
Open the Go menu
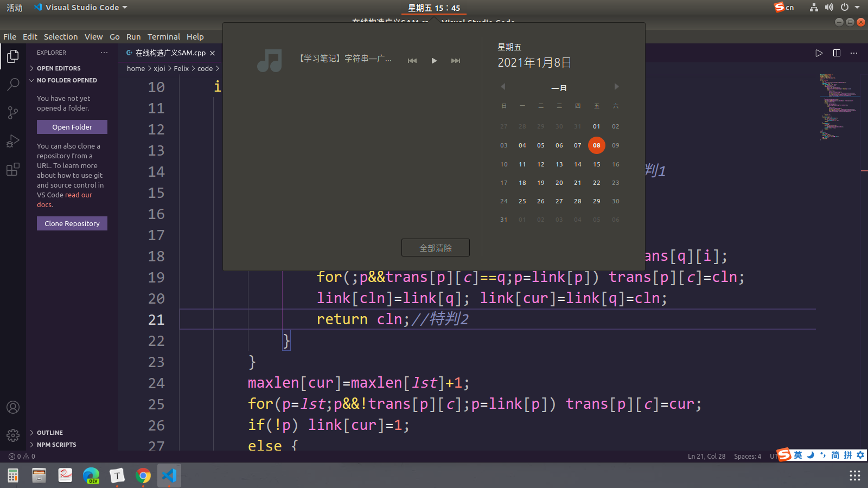click(x=114, y=37)
